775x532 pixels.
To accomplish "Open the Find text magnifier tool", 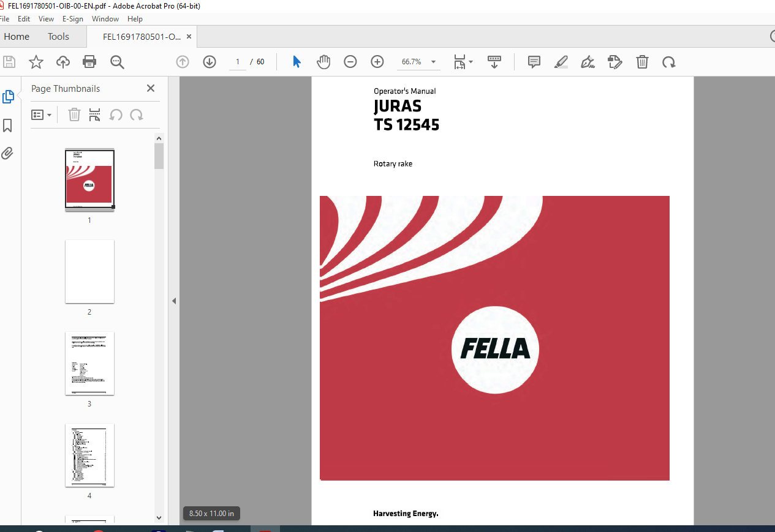I will [x=117, y=62].
